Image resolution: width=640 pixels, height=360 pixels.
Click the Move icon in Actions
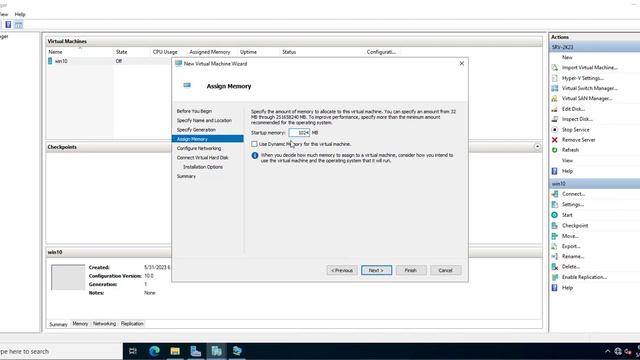(554, 236)
